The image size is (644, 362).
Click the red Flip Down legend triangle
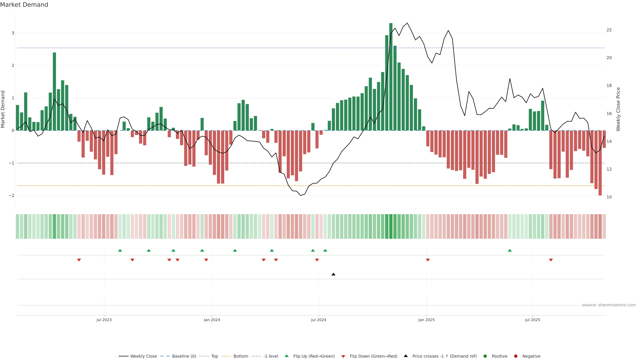343,356
